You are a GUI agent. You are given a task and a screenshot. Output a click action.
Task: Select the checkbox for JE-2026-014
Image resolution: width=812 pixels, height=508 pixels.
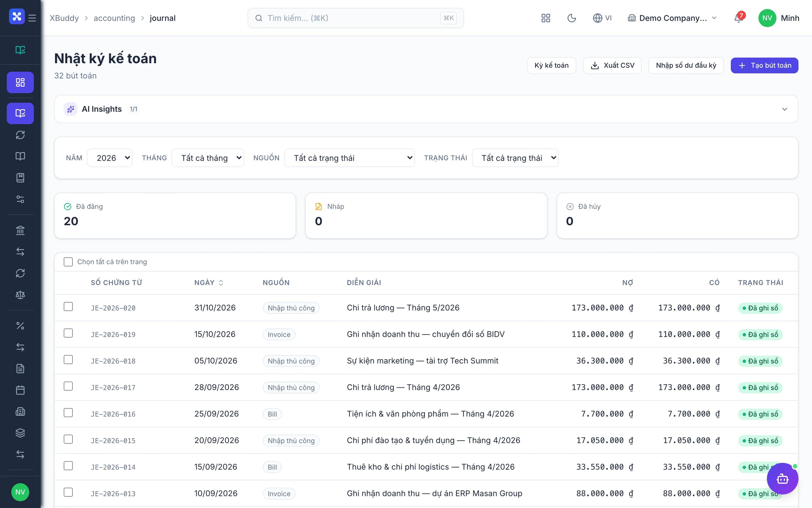(x=68, y=466)
